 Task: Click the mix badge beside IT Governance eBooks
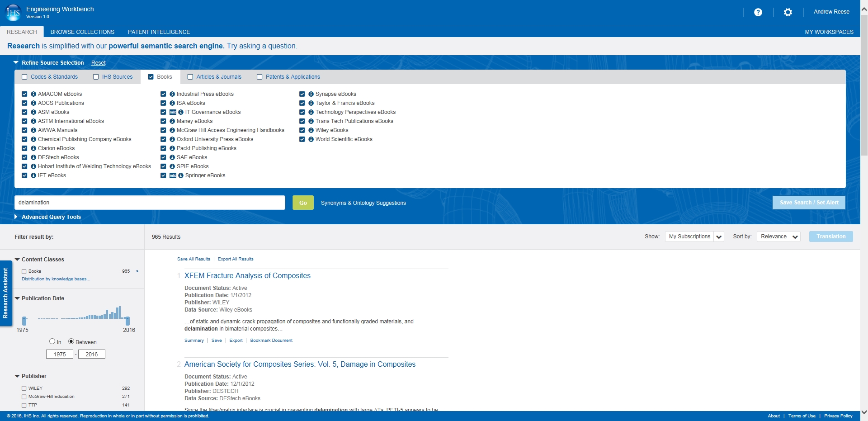tap(173, 112)
